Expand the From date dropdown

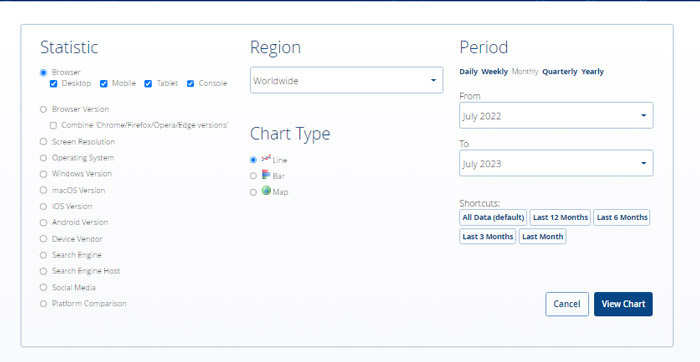(x=556, y=116)
